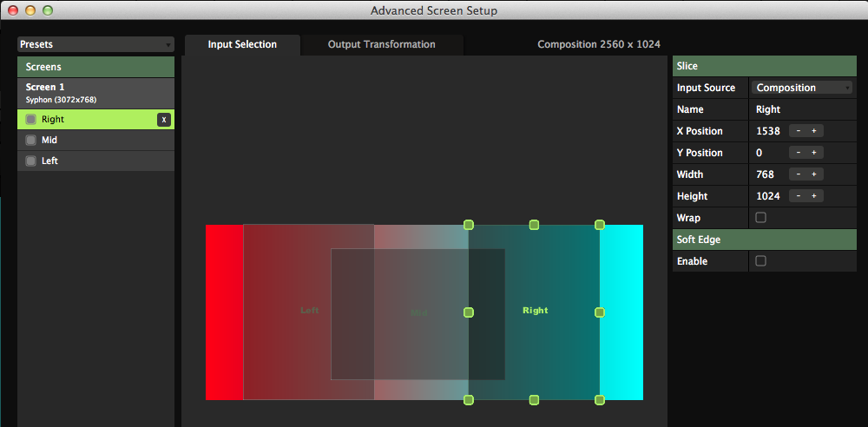868x427 pixels.
Task: Select the Input Selection tab
Action: tap(242, 44)
